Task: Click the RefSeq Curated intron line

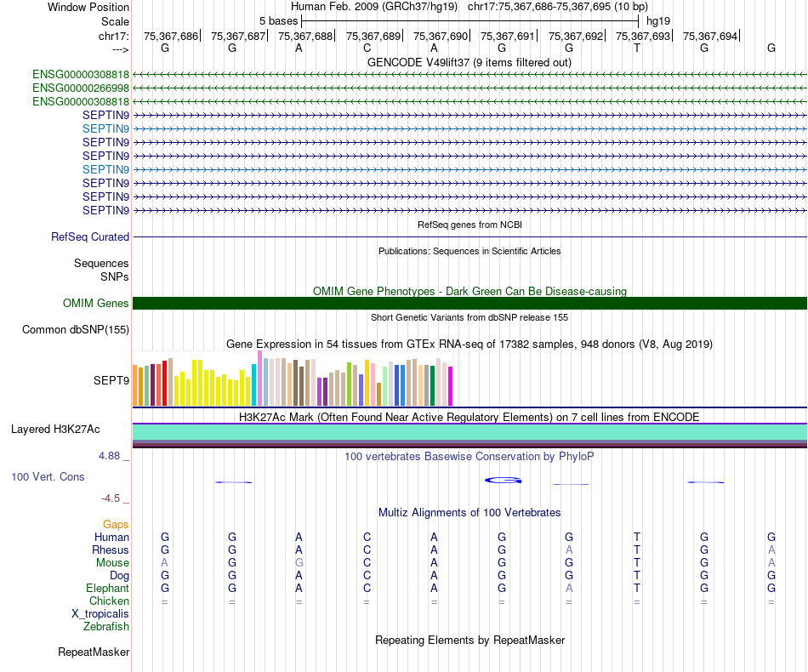Action: tap(469, 237)
